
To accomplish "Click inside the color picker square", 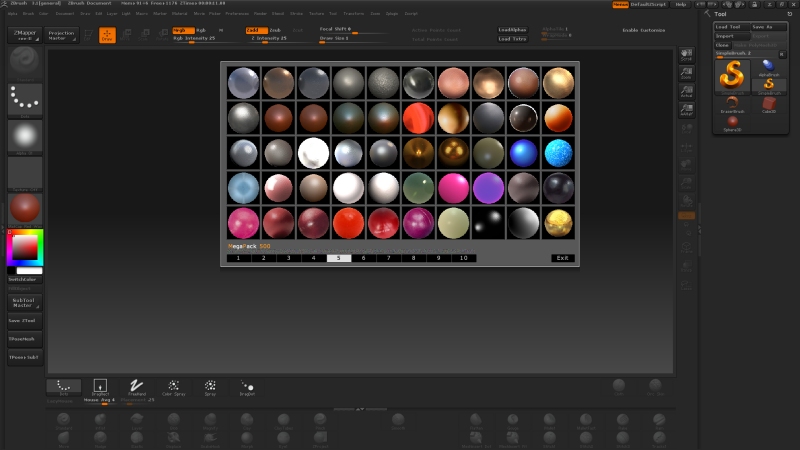I will click(23, 246).
